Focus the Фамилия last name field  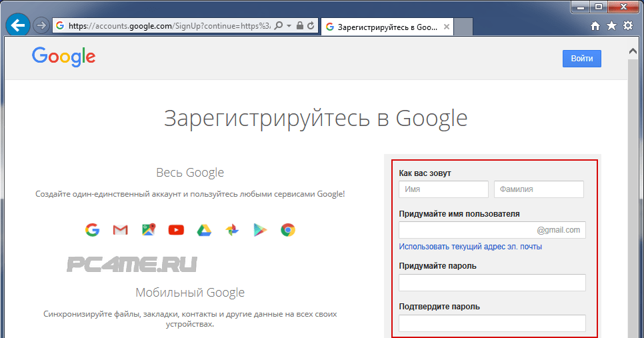(539, 189)
